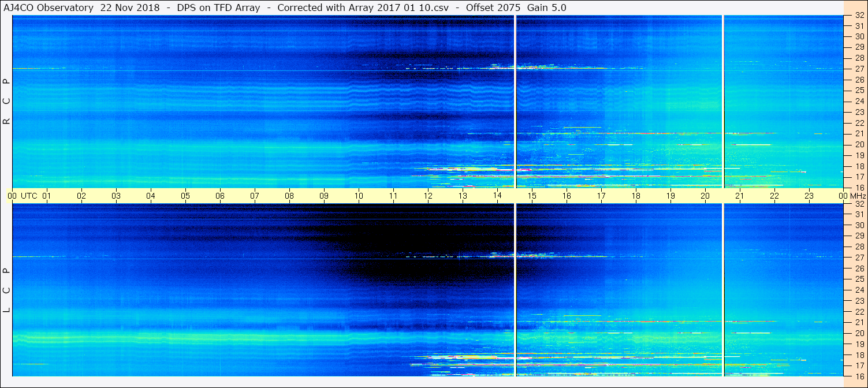Select the 16 hour mark on time axis
The height and width of the screenshot is (388, 868).
[x=567, y=196]
